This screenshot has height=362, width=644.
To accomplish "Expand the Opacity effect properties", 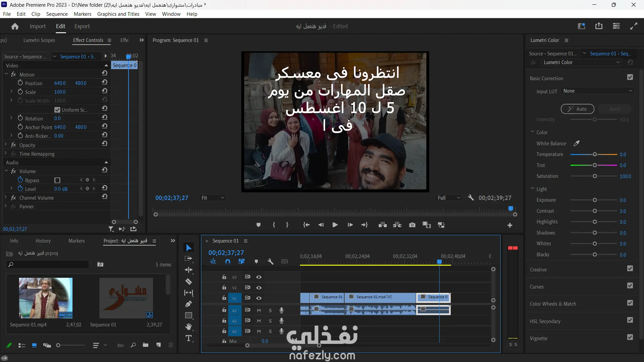I will click(6, 145).
